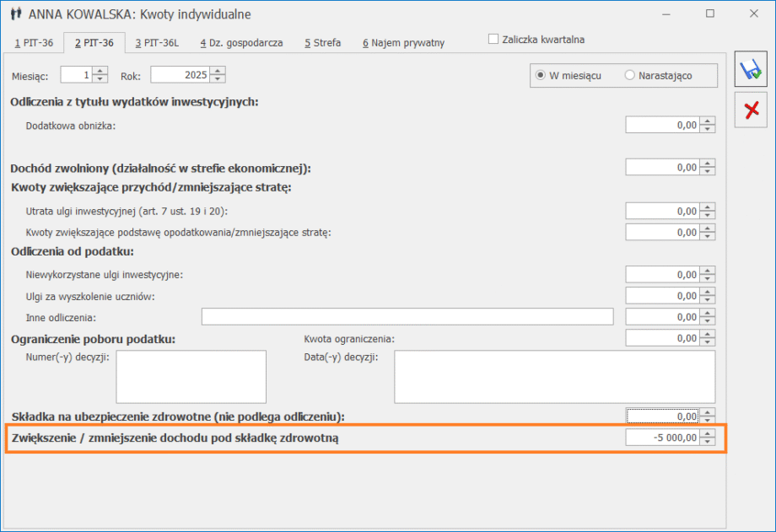Select the W miesiącu radio option
Viewport: 776px width, 532px height.
[540, 75]
